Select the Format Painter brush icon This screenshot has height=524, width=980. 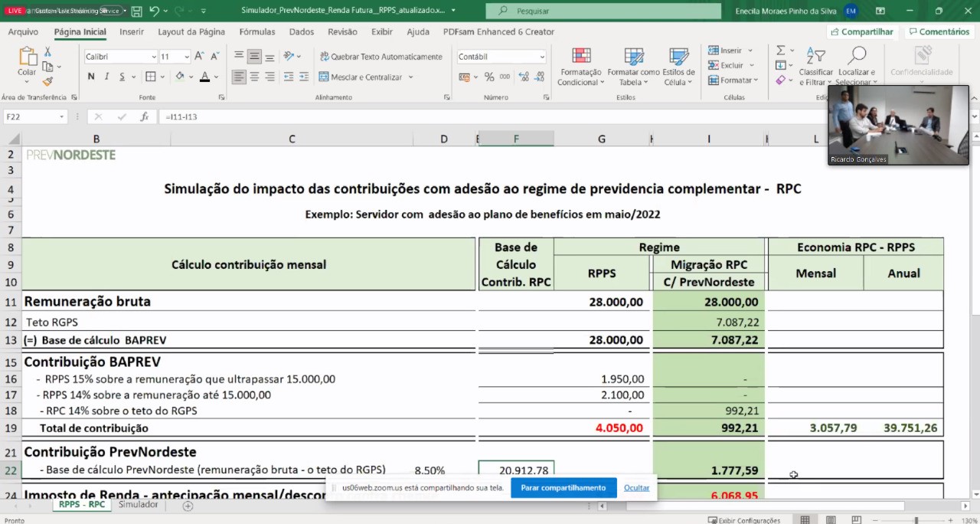point(47,81)
